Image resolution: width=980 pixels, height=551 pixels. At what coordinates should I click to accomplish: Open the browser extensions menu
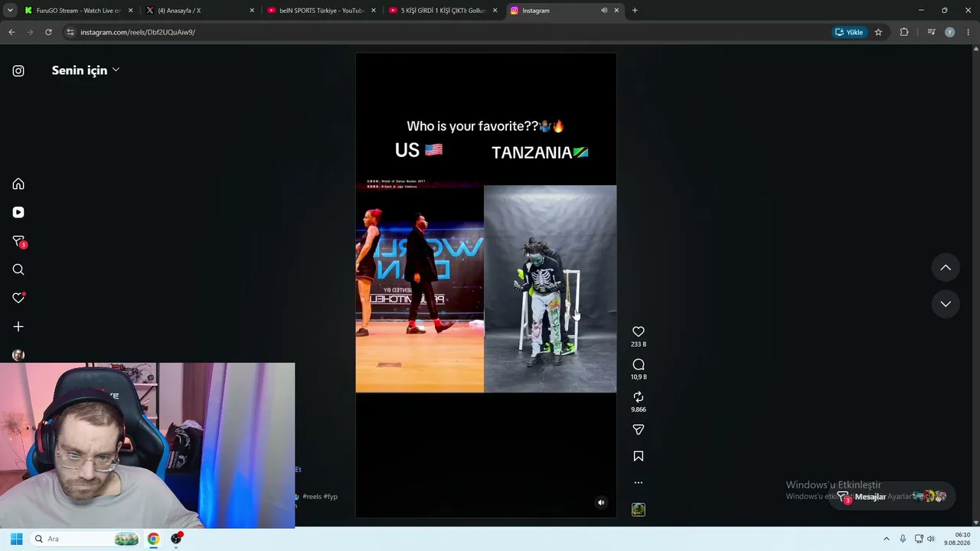(x=904, y=32)
